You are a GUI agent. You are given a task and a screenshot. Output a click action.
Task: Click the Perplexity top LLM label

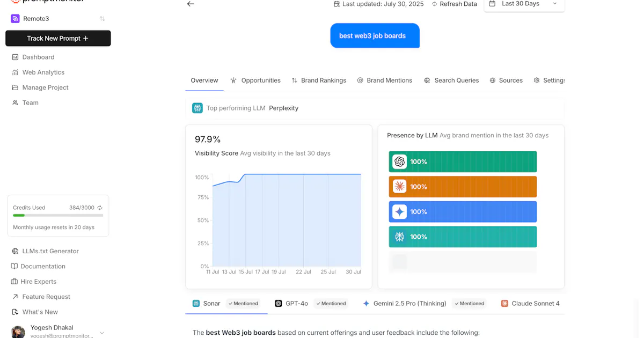click(283, 108)
